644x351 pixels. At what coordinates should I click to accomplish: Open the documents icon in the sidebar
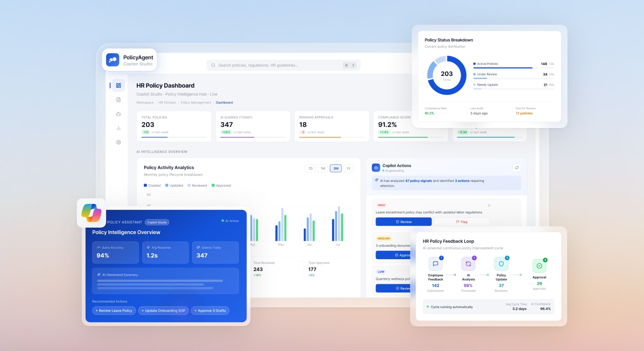pyautogui.click(x=118, y=100)
